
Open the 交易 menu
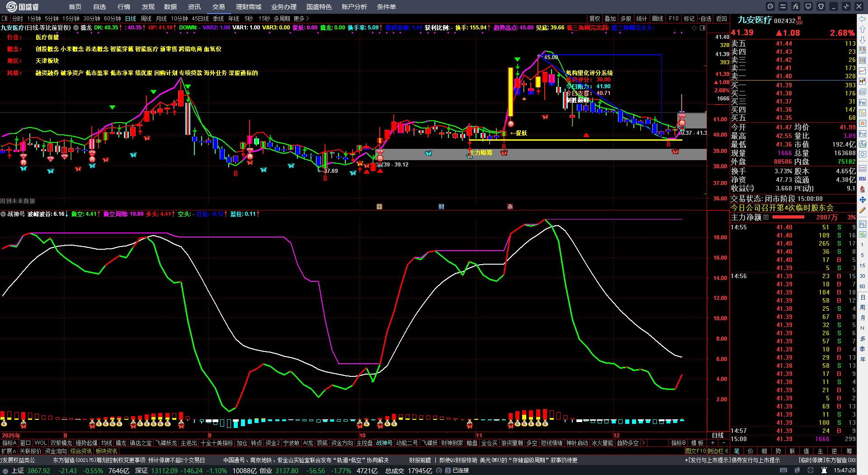219,7
